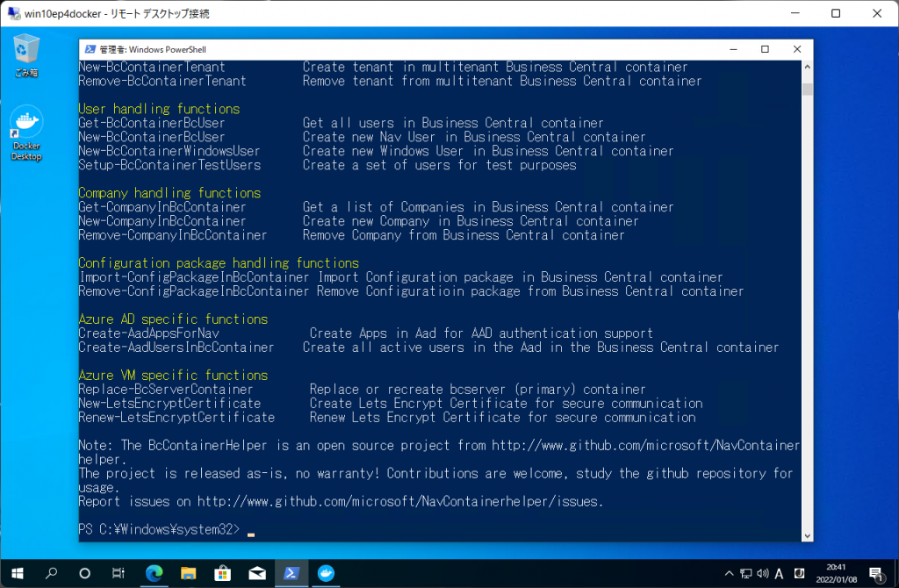Image resolution: width=899 pixels, height=588 pixels.
Task: Click PowerShell title bar text
Action: [153, 49]
